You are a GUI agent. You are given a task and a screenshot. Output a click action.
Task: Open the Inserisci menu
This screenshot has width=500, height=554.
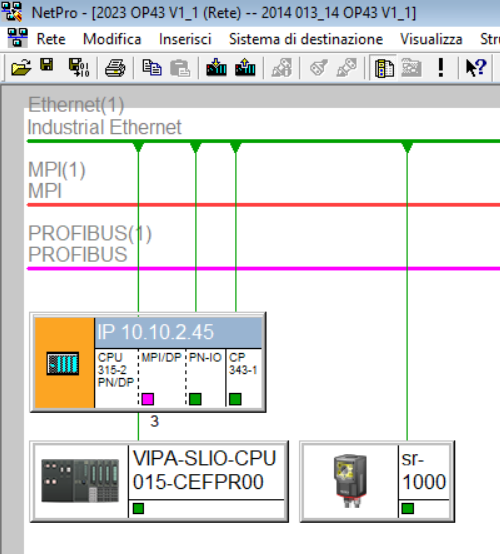coord(185,39)
